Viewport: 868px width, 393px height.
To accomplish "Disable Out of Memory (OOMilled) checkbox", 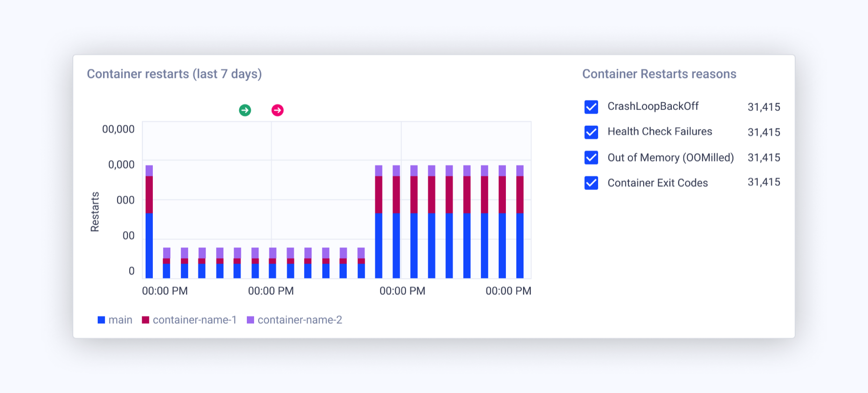I will pos(591,158).
